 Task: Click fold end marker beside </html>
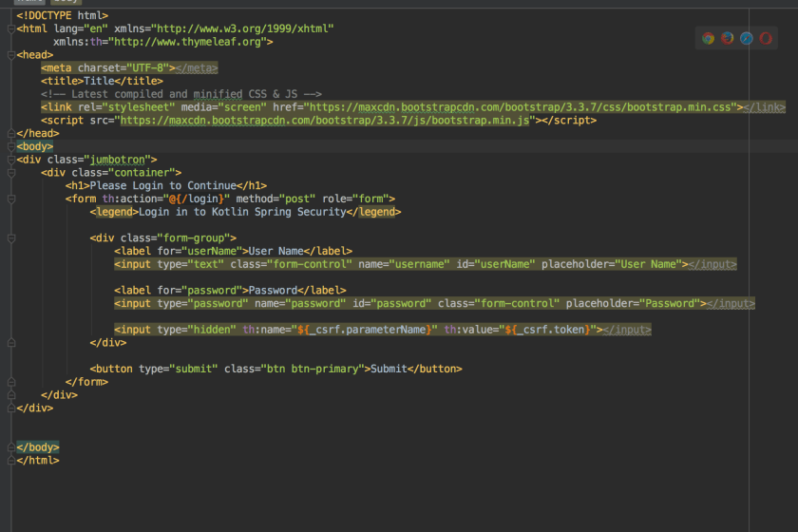[11, 461]
